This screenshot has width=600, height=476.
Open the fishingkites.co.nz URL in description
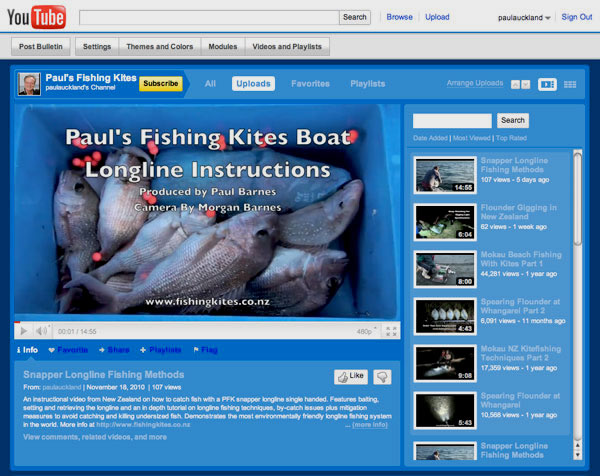click(x=143, y=424)
